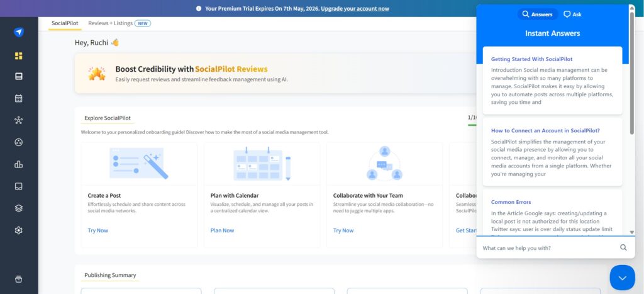Open the Settings gear icon in sidebar
Viewport: 644px width, 294px height.
coord(18,230)
